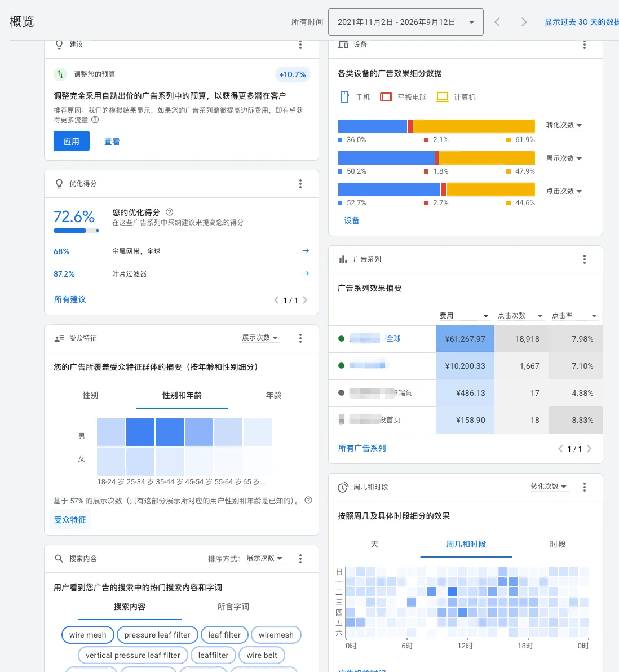Open 展示次数 dropdown in 受众特征 card
Image resolution: width=619 pixels, height=672 pixels.
260,338
